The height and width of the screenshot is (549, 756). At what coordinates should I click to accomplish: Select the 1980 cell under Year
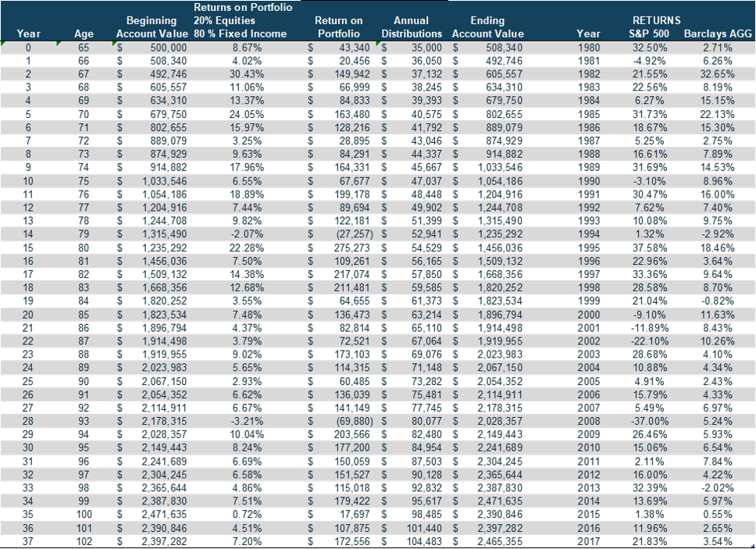tap(589, 48)
